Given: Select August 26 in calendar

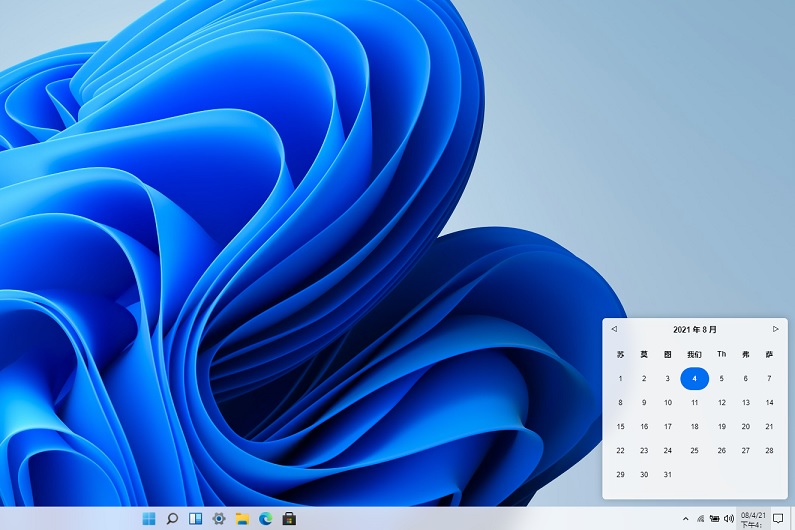Looking at the screenshot, I should point(721,450).
